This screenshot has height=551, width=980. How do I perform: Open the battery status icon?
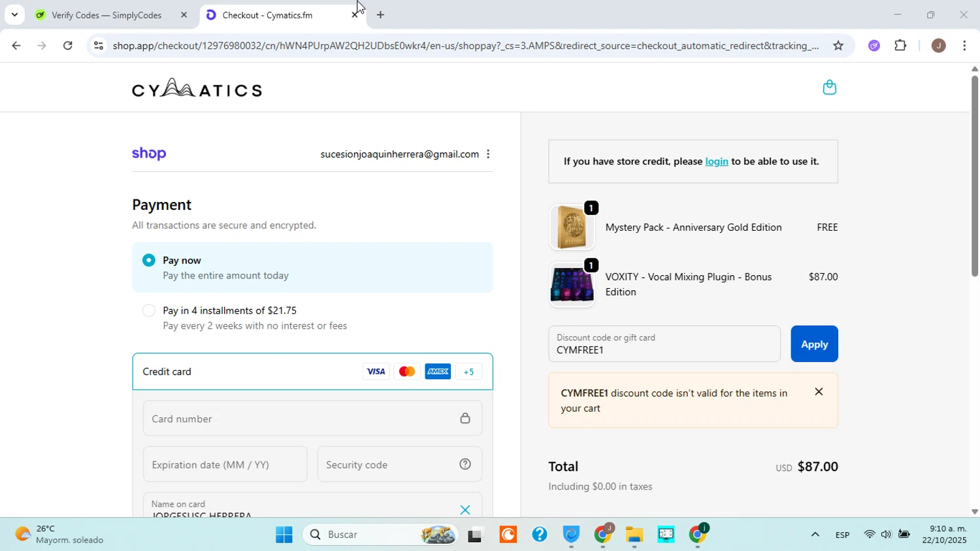pos(904,535)
